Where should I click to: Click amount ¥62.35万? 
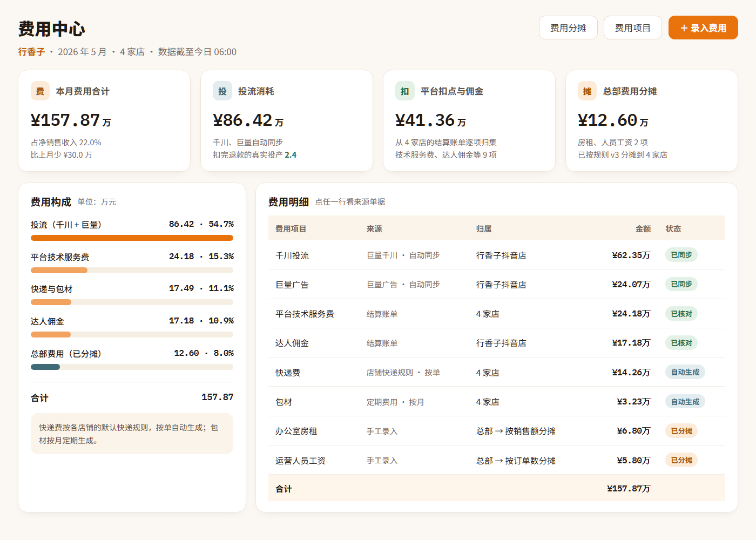tap(631, 255)
